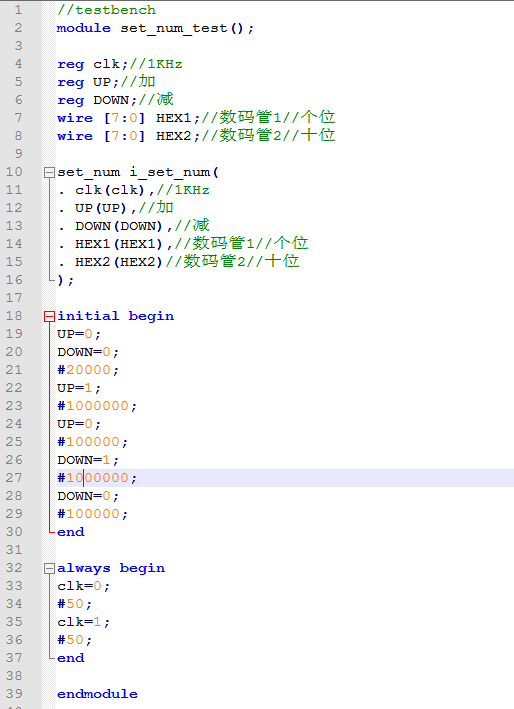Click the reg UP declaration line
514x709 pixels.
pyautogui.click(x=106, y=82)
